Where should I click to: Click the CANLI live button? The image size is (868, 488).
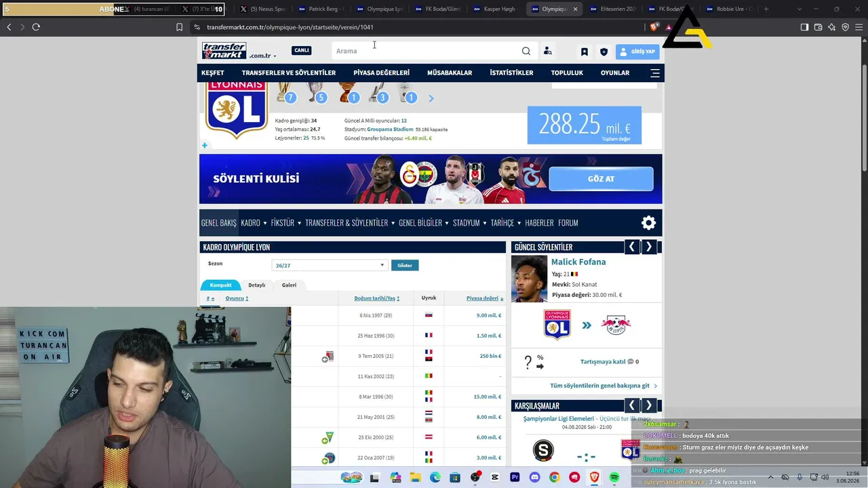tap(302, 50)
